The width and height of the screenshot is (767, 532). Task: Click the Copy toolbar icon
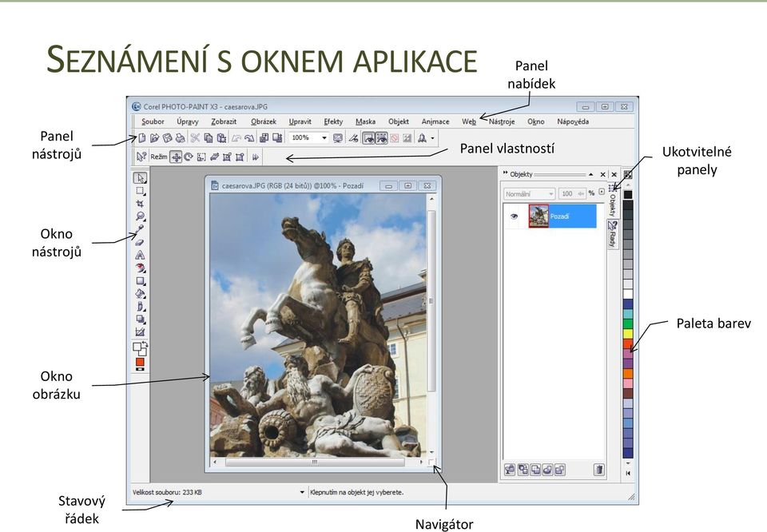click(x=209, y=138)
